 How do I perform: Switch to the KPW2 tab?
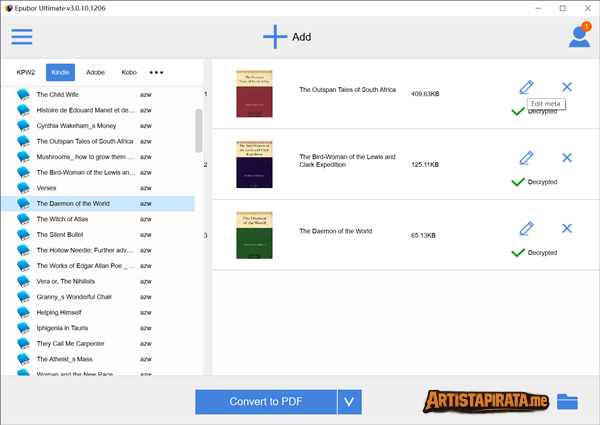click(x=26, y=72)
